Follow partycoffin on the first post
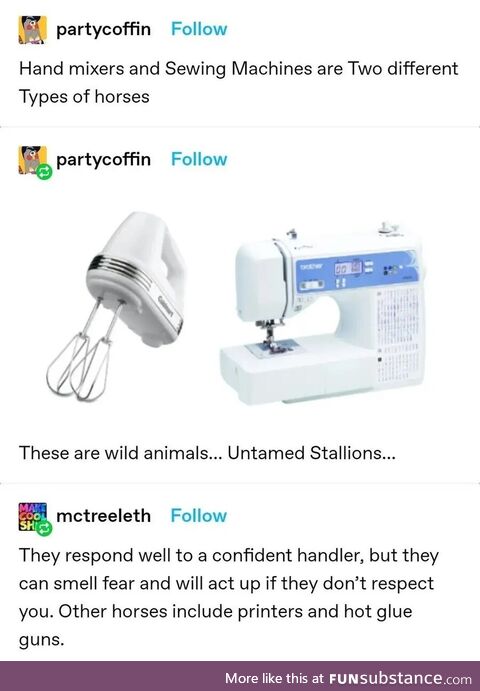Screen dimensions: 480x691 (199, 29)
